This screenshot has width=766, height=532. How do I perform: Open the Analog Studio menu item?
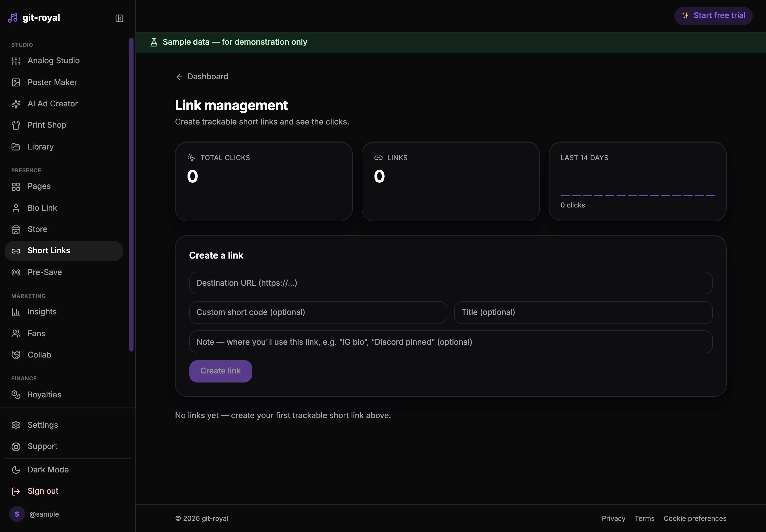point(64,61)
